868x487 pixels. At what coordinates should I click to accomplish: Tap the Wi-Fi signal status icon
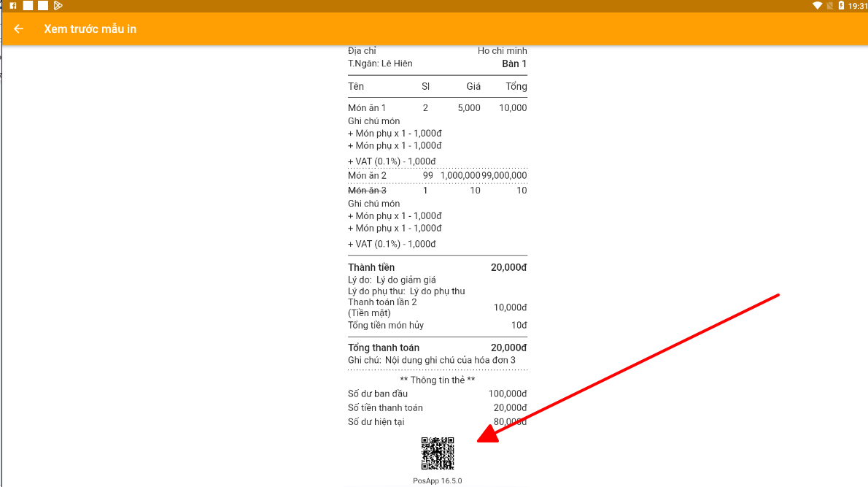click(818, 6)
